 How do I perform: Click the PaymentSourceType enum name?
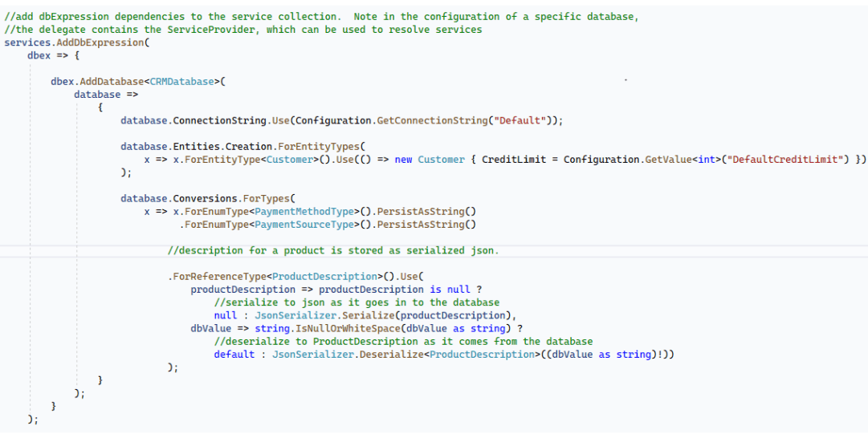point(304,225)
